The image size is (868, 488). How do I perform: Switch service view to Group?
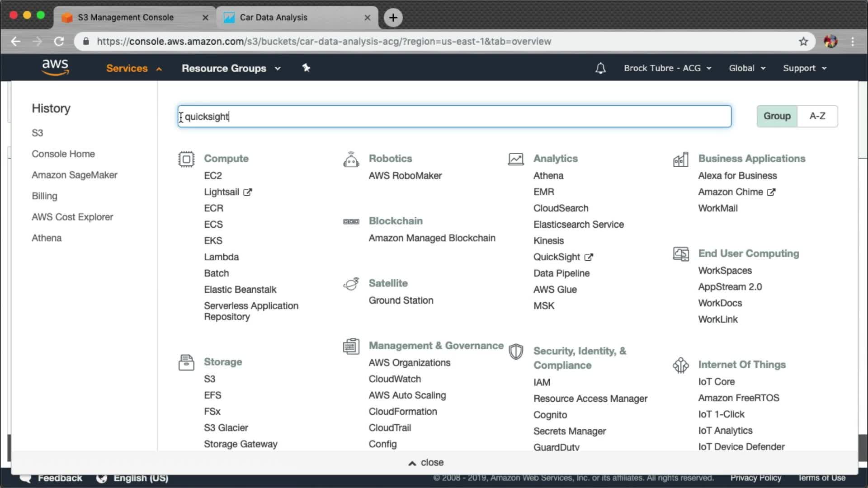pyautogui.click(x=777, y=116)
